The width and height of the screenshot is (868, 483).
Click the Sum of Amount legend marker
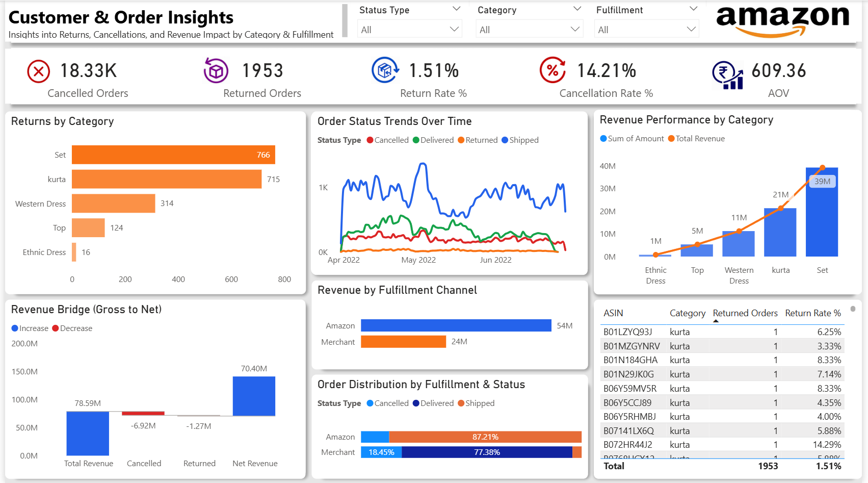(x=603, y=139)
